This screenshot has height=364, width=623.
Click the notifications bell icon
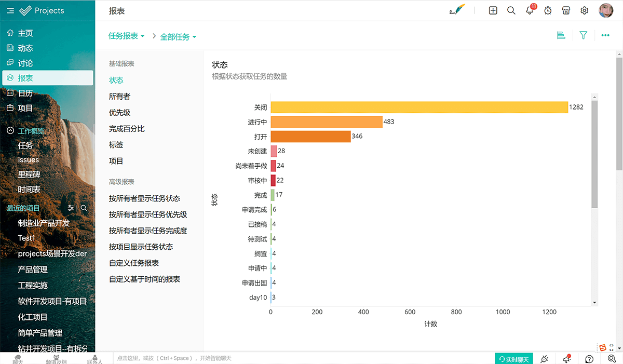530,10
